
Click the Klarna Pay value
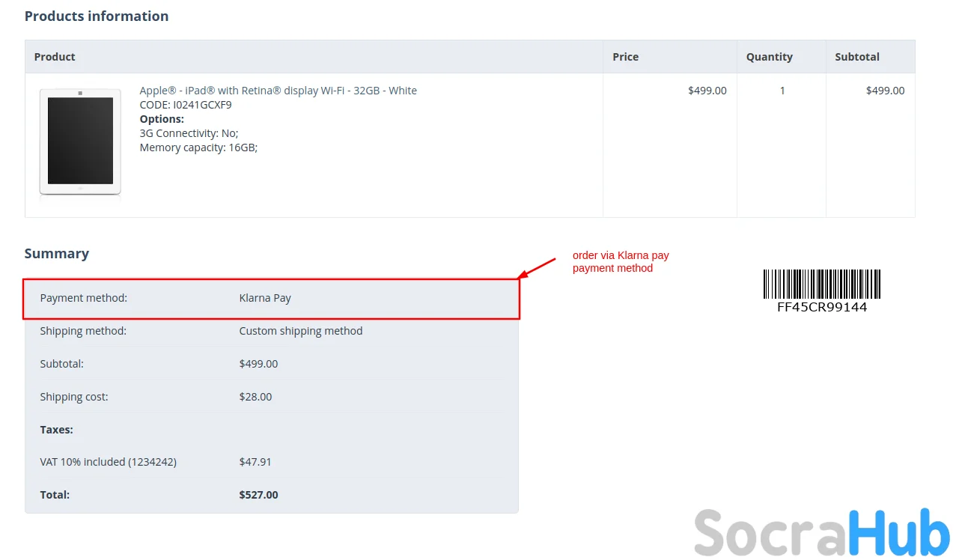click(265, 298)
